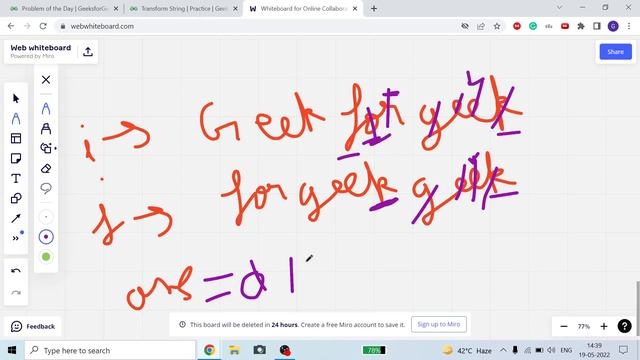
Task: Select the sticky note tool
Action: click(16, 158)
